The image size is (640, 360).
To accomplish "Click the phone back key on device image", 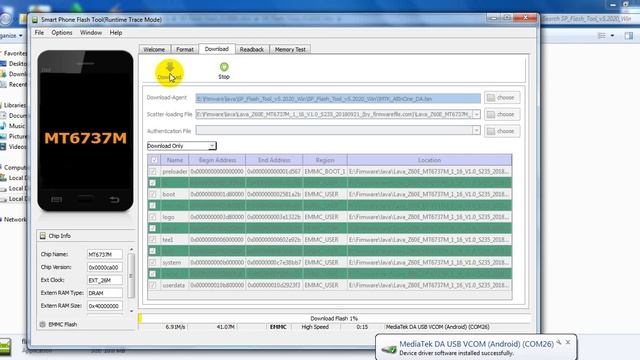I will click(114, 199).
